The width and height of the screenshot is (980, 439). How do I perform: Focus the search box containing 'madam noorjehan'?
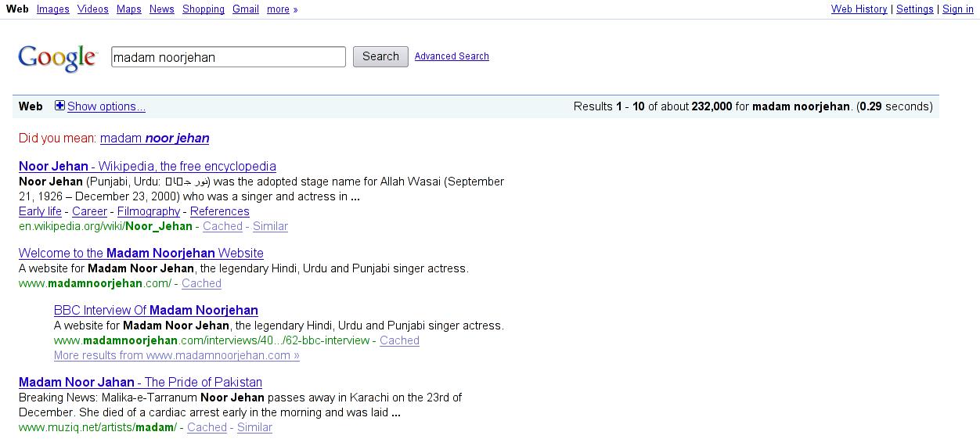[229, 57]
